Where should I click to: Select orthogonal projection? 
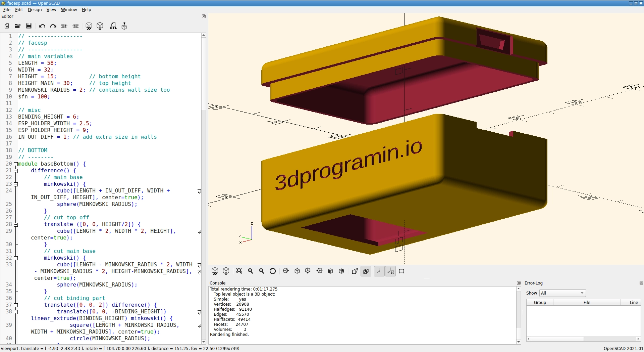tap(366, 271)
